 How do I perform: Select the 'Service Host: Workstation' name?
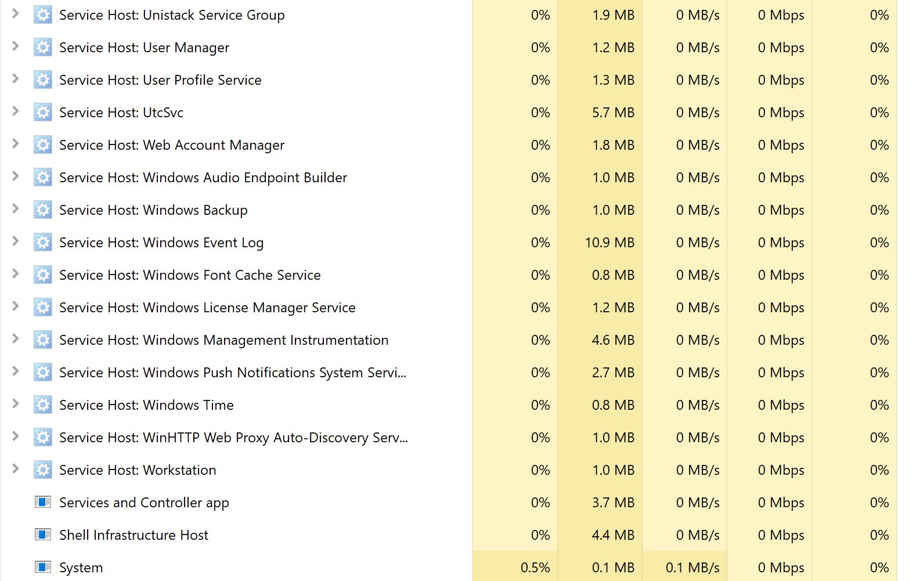(x=138, y=470)
